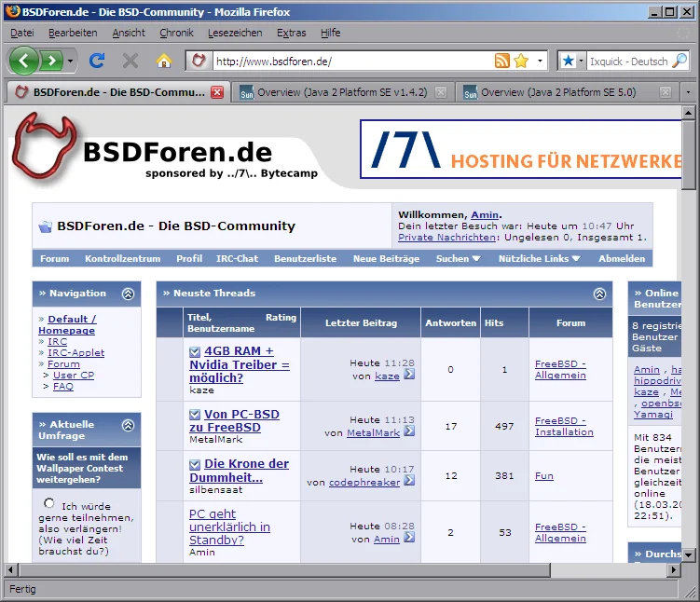Go to last post by kaze arrow icon
Image resolution: width=700 pixels, height=602 pixels.
pyautogui.click(x=409, y=374)
